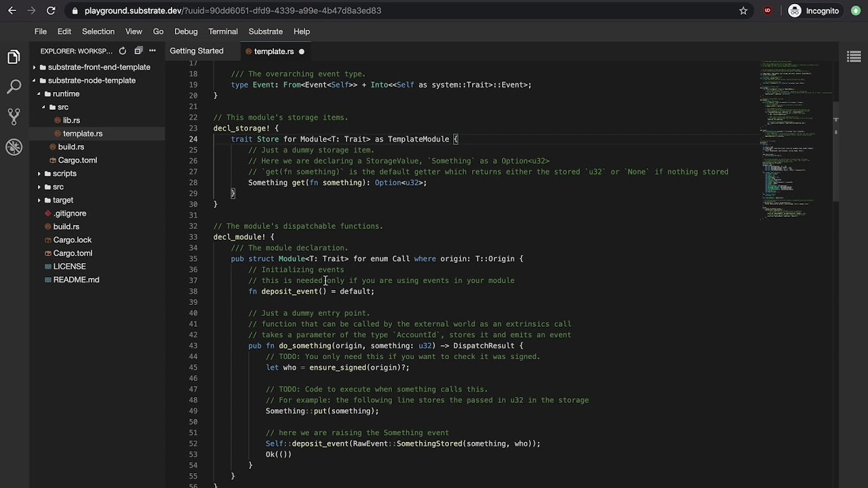The height and width of the screenshot is (488, 868).
Task: Open the browser extension icon
Action: click(x=768, y=11)
